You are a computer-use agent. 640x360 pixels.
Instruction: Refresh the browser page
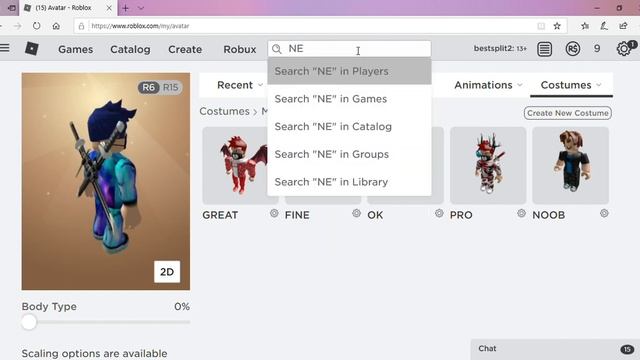[x=36, y=26]
